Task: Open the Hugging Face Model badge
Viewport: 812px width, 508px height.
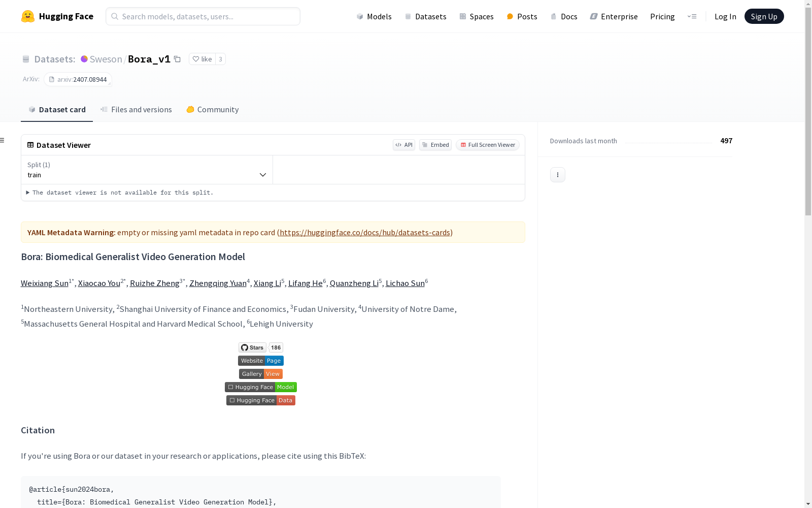Action: tap(261, 387)
